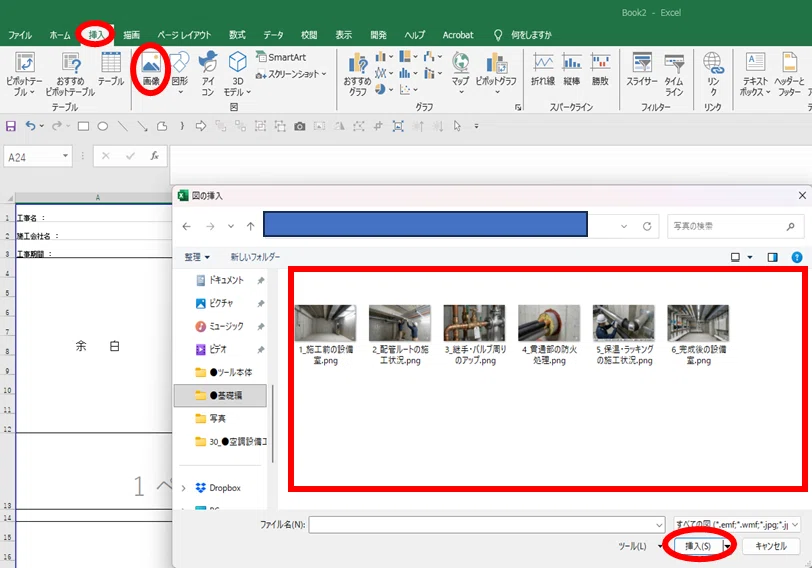Refresh the folder view in dialog

[x=647, y=226]
